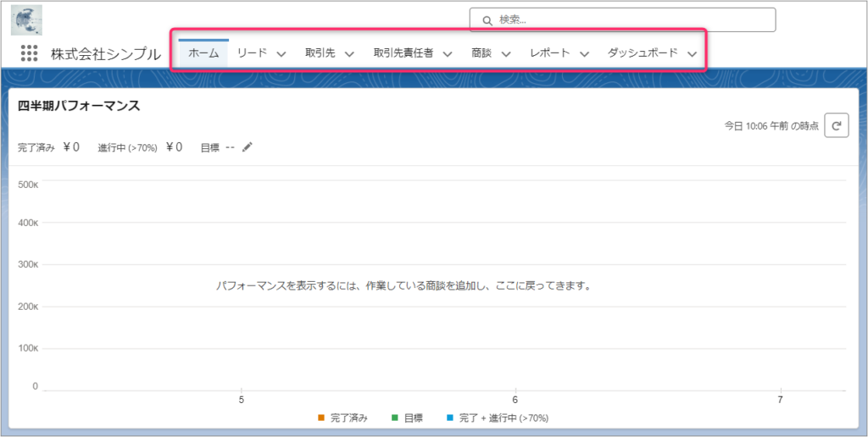Go to the 商談 tab
Screen dimensions: 868x437
[481, 53]
